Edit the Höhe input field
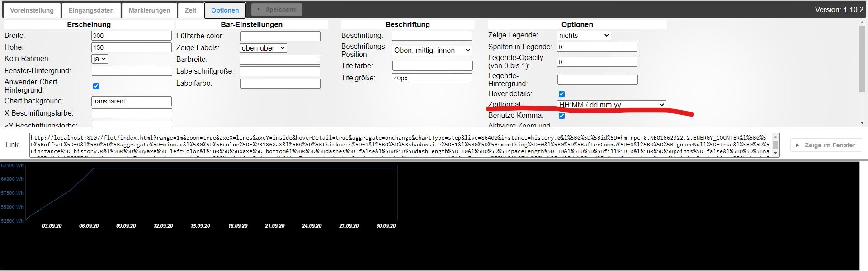The height and width of the screenshot is (271, 868). (x=132, y=47)
